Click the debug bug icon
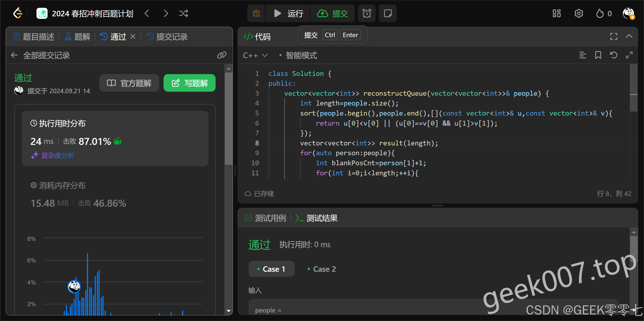This screenshot has height=321, width=644. [x=256, y=13]
